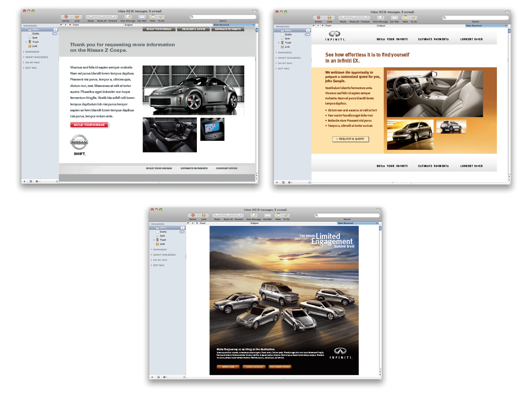Expand DOT MAC in the Infiniti EX window sidebar
Image resolution: width=532 pixels, height=394 pixels.
click(x=276, y=69)
